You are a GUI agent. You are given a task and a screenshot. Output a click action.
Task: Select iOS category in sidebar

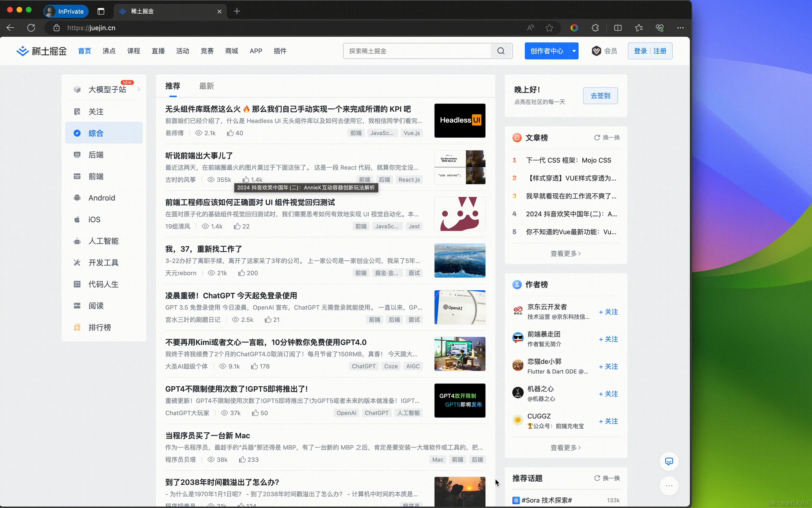point(104,220)
